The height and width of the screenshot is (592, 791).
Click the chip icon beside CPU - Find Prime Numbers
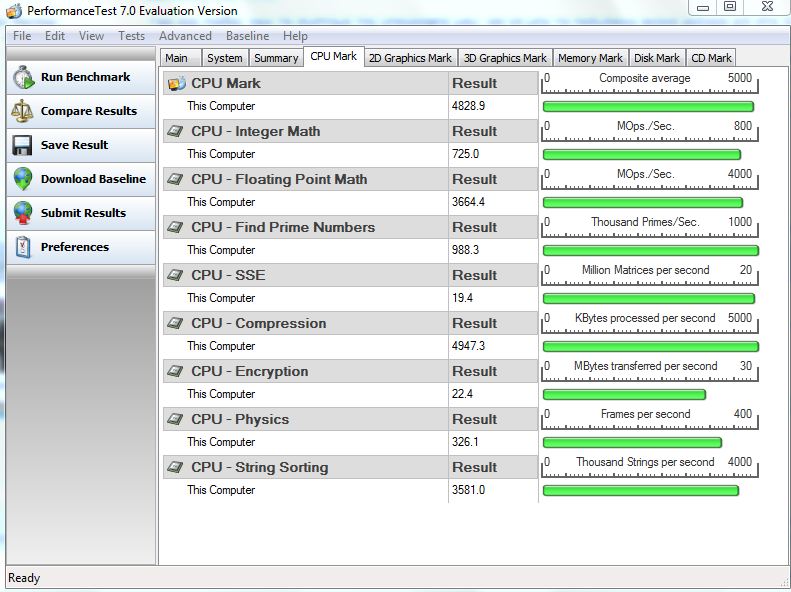coord(176,227)
